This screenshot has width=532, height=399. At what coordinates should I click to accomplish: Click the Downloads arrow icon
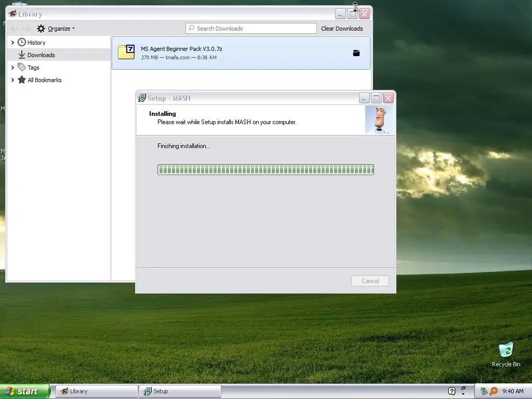(22, 55)
